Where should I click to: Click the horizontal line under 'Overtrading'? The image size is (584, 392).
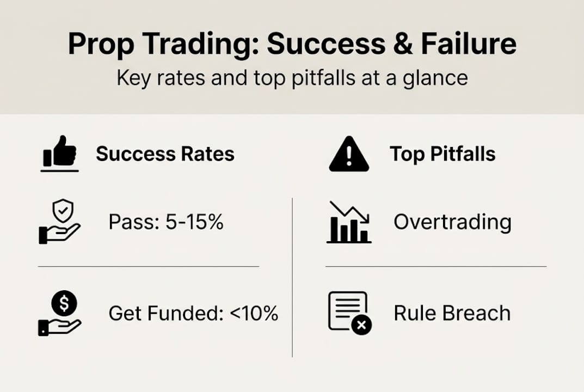click(x=435, y=267)
